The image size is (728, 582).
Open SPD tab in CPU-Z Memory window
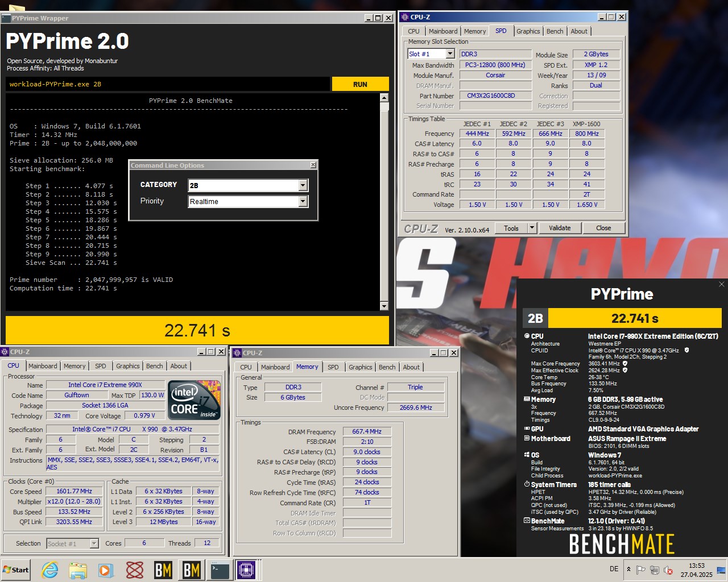[x=333, y=367]
